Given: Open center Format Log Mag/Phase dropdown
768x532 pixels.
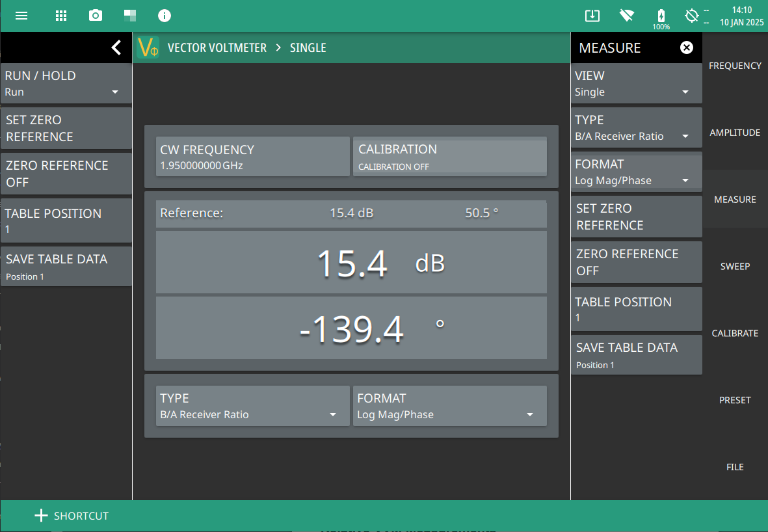Looking at the screenshot, I should click(x=449, y=406).
